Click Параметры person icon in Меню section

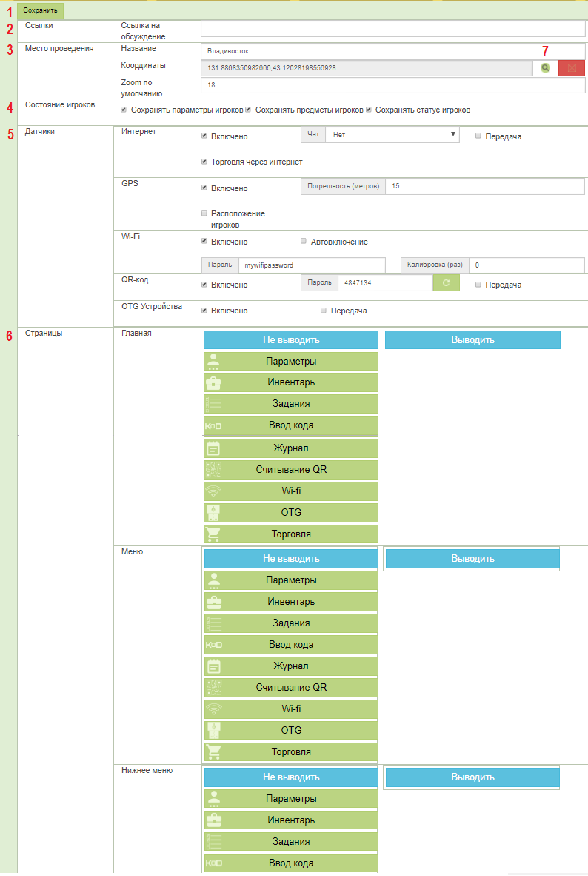214,580
